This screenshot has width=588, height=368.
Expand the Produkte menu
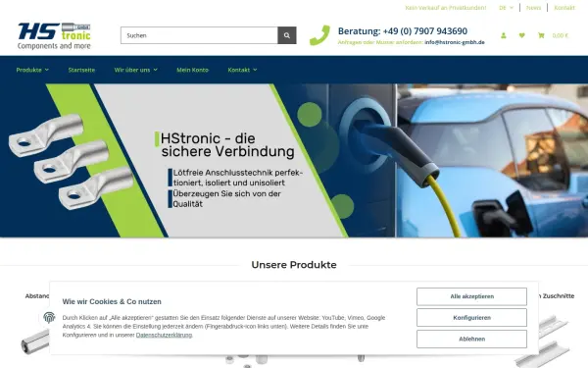pos(32,70)
